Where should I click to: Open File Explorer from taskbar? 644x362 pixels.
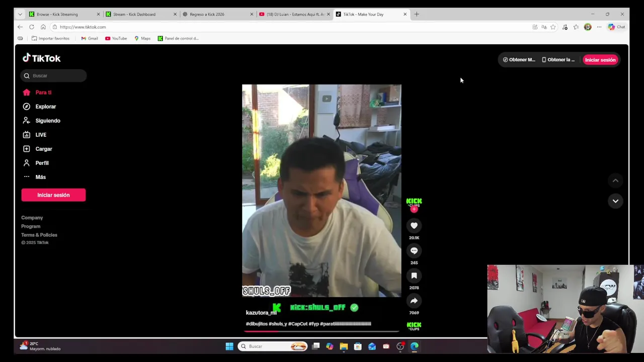(344, 346)
